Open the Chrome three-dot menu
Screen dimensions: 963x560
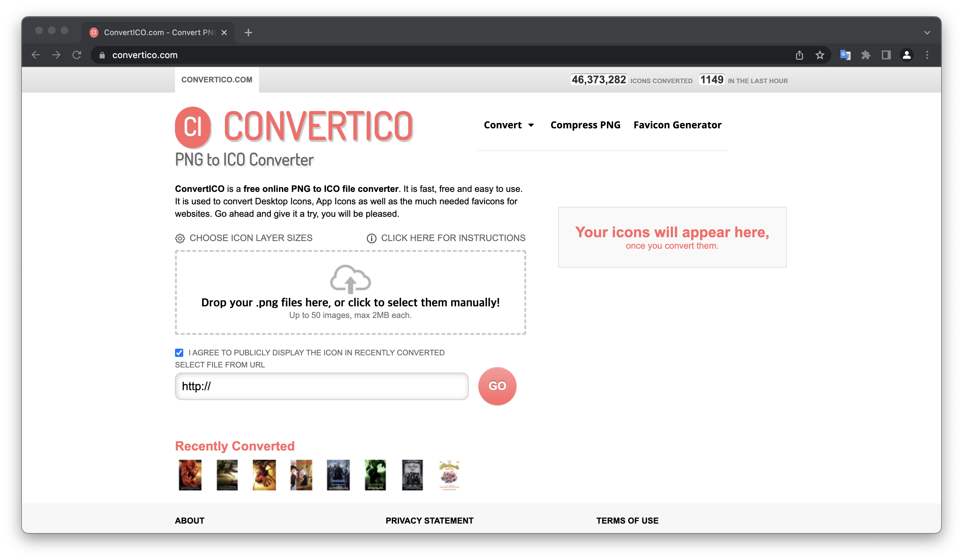(x=927, y=55)
